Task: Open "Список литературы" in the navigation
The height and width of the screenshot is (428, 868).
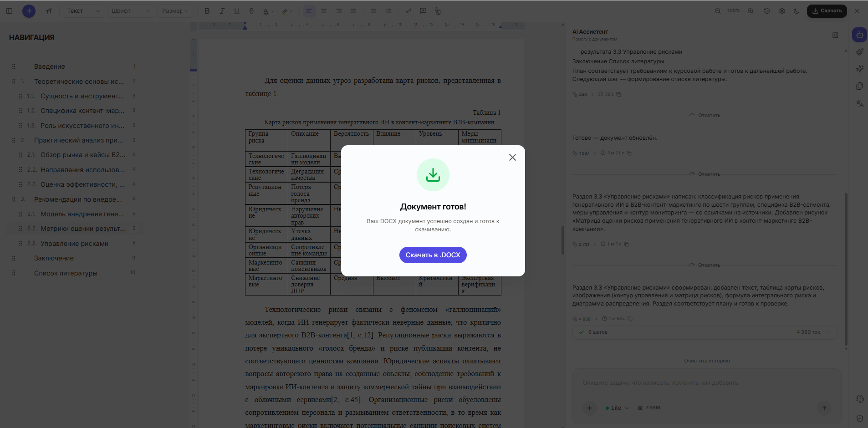Action: pyautogui.click(x=66, y=273)
